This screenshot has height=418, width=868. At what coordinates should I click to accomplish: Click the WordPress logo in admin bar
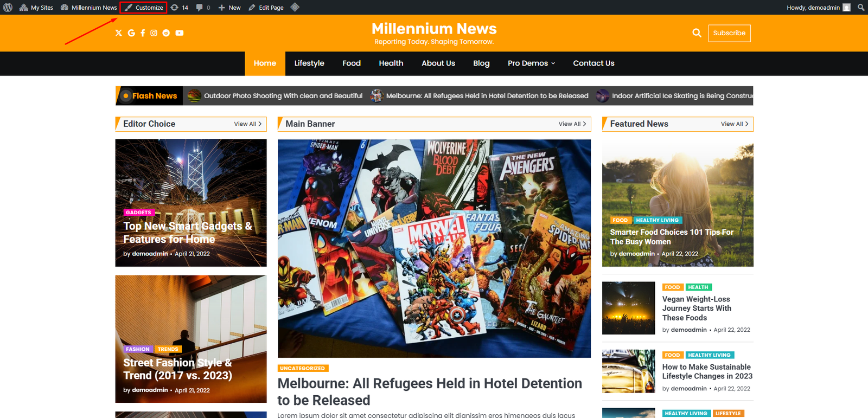click(x=8, y=8)
